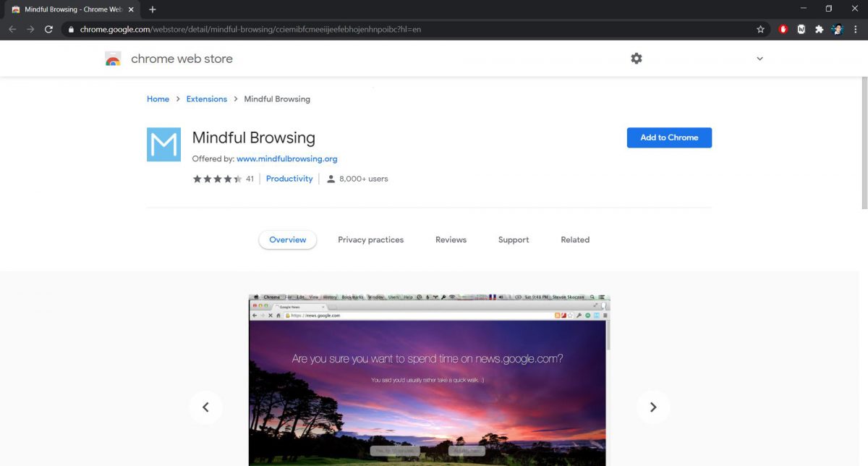868x466 pixels.
Task: Reload the page
Action: pyautogui.click(x=48, y=30)
